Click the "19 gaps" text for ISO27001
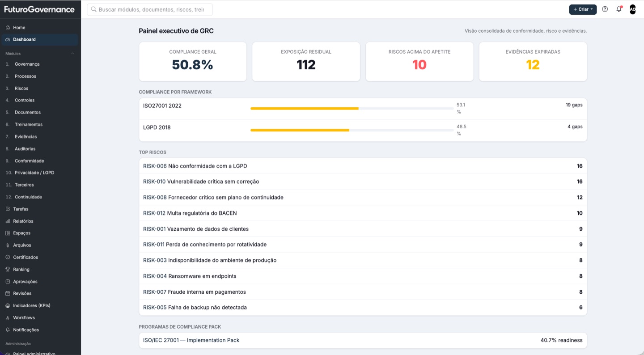Image resolution: width=644 pixels, height=355 pixels. [x=574, y=105]
